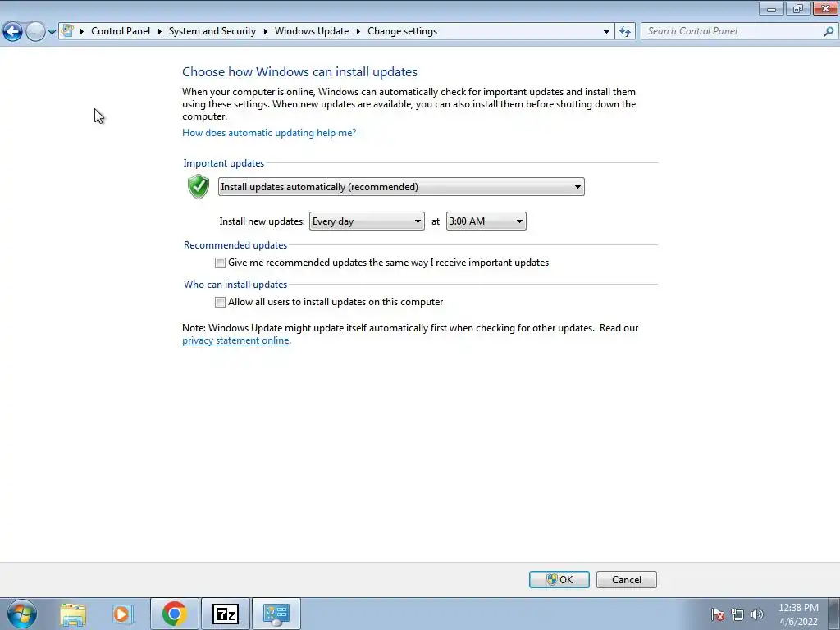
Task: Click the network tray icon
Action: point(737,614)
